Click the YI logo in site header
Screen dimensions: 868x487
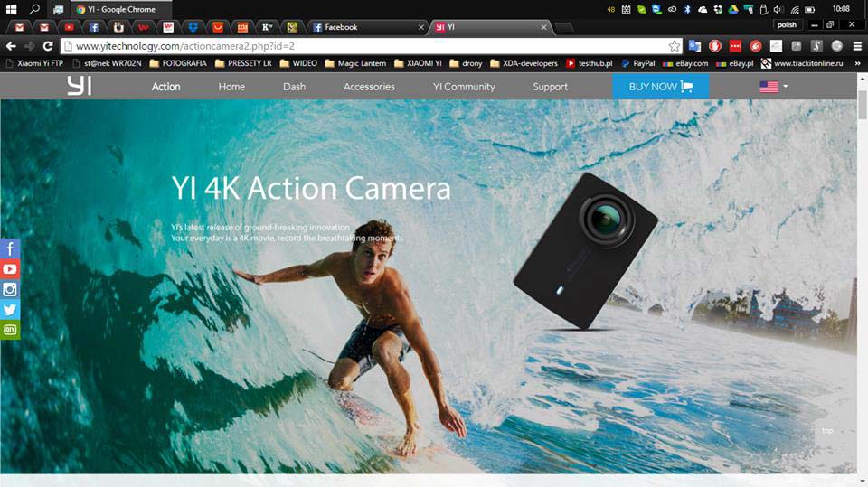click(x=79, y=87)
